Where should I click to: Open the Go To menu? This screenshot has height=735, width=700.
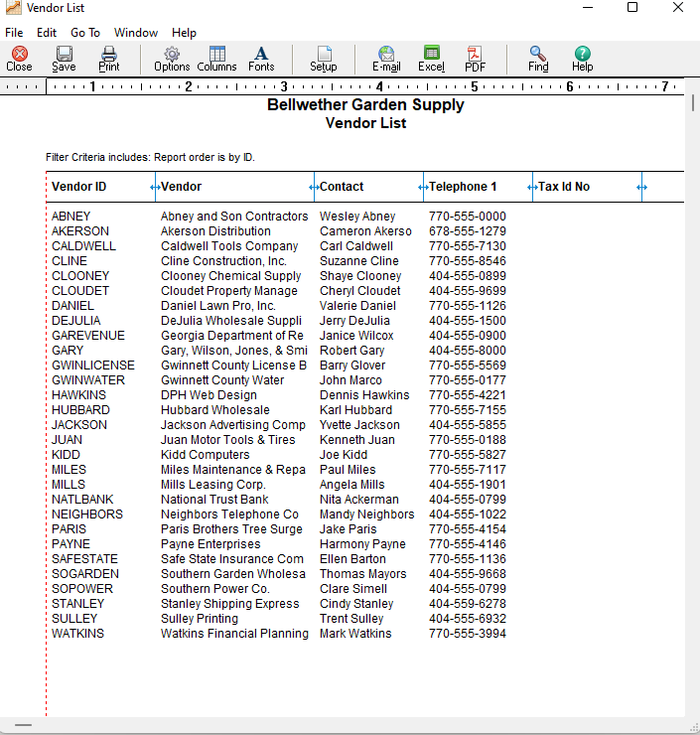point(85,33)
